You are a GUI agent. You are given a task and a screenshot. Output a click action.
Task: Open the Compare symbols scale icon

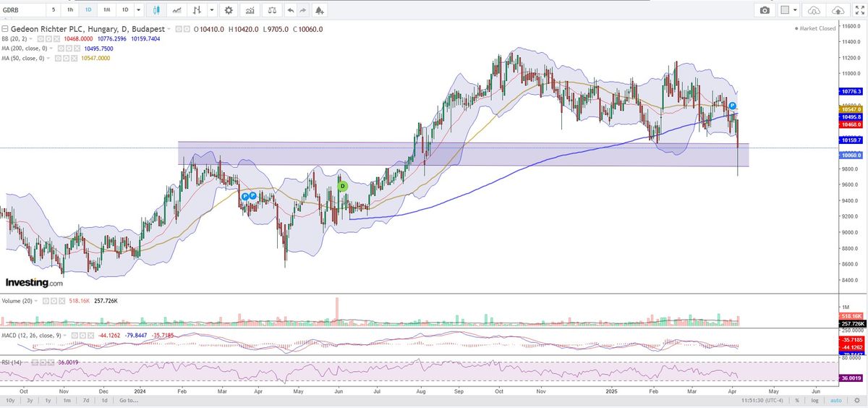click(272, 10)
